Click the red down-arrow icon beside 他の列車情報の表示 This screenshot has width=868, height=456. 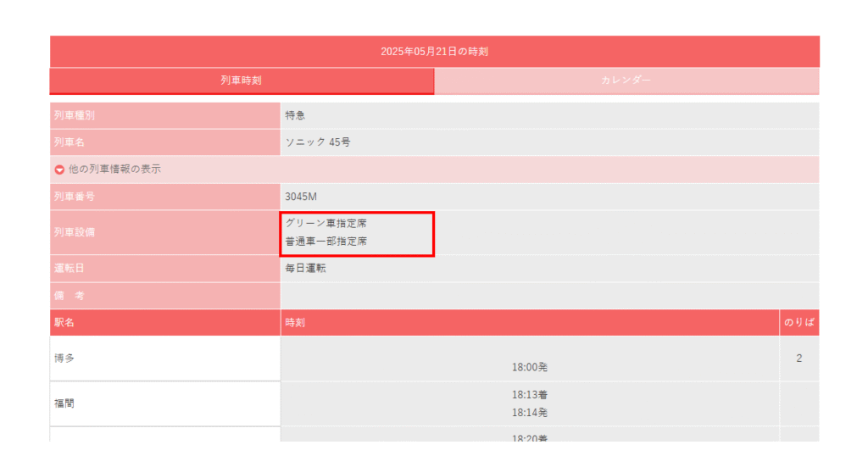pyautogui.click(x=59, y=170)
